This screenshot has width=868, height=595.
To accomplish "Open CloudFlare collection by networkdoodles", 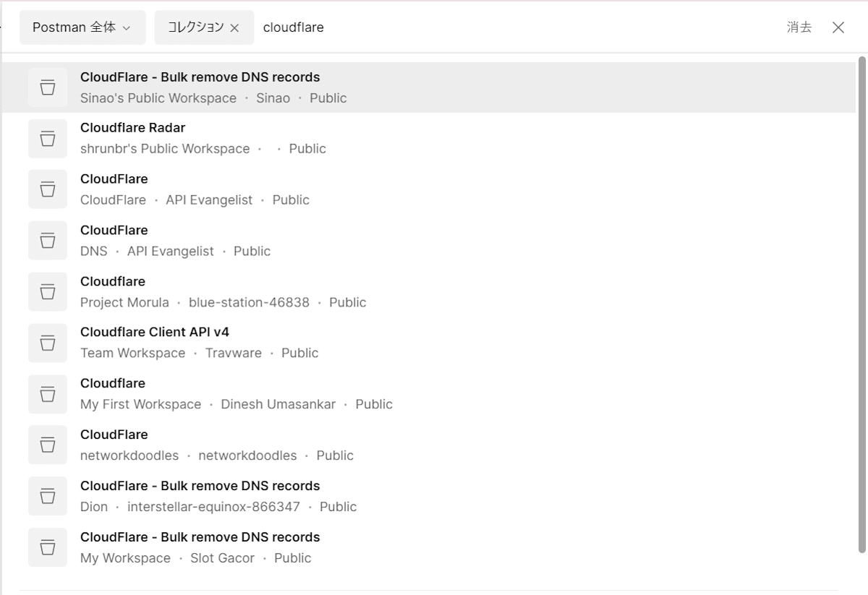I will [428, 445].
